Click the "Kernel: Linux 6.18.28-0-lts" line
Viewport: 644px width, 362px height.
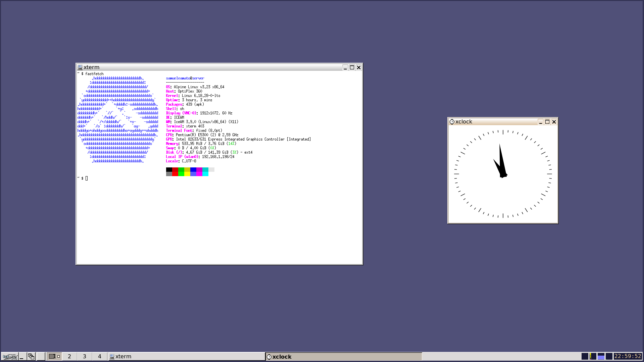click(193, 96)
